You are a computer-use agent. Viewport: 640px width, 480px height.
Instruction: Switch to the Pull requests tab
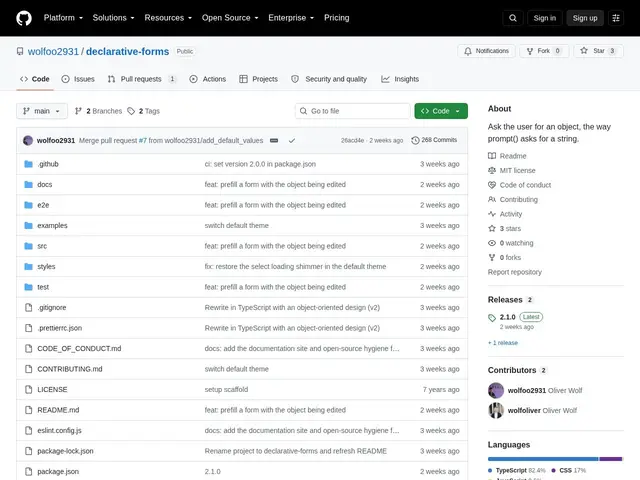(142, 79)
